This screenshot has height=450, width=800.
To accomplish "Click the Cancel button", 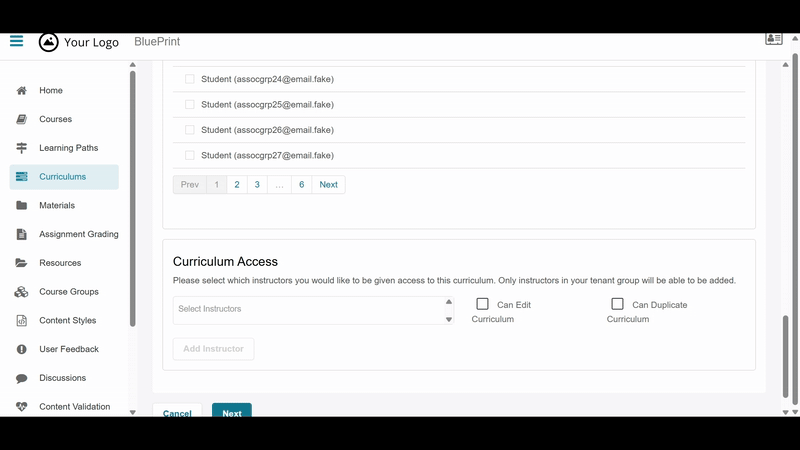I will (x=177, y=411).
